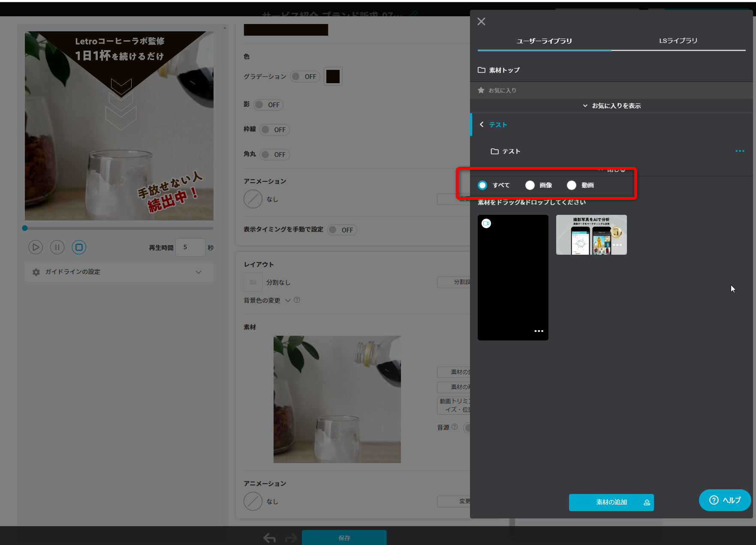Select the 動画 radio button
This screenshot has height=545, width=756.
click(x=572, y=185)
